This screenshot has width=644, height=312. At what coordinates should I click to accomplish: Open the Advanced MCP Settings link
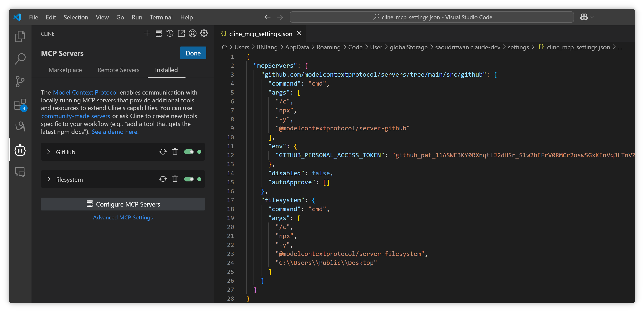tap(123, 217)
